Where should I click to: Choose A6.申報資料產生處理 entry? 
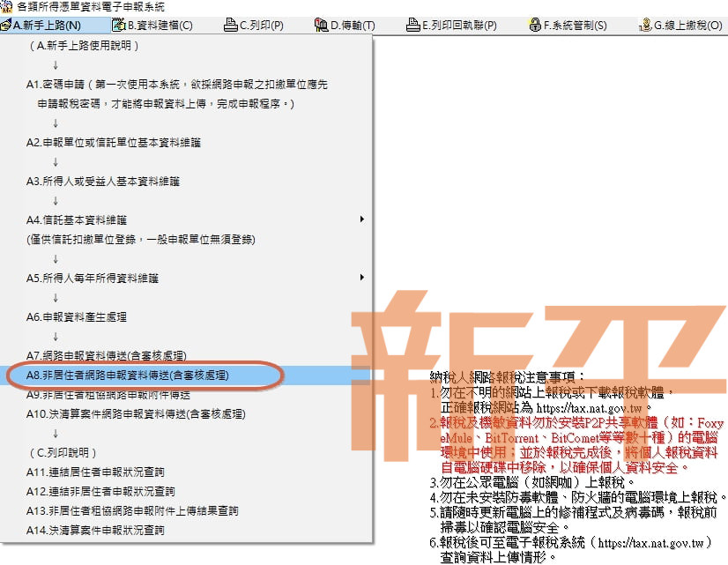(77, 316)
